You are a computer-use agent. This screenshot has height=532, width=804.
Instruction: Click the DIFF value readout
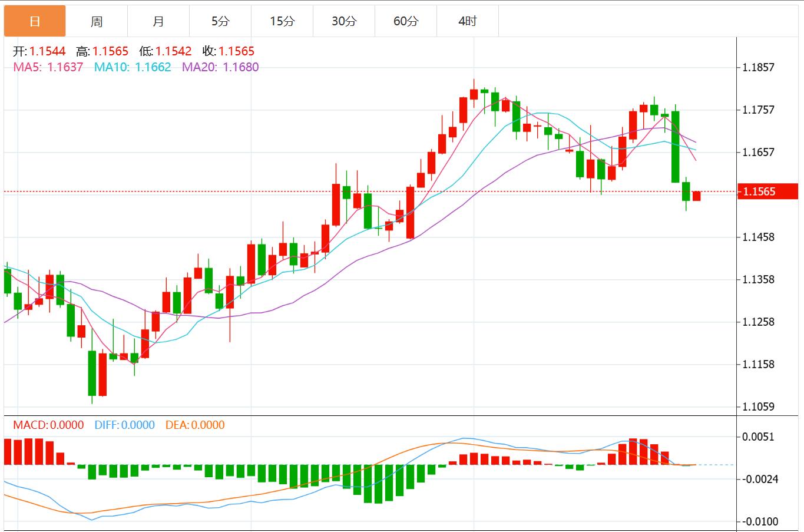(x=121, y=424)
